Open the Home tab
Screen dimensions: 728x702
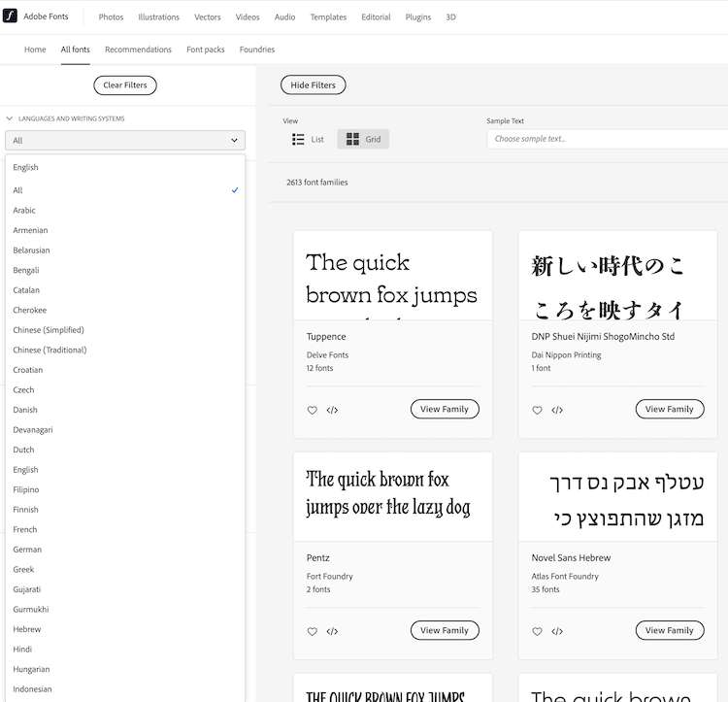(35, 50)
